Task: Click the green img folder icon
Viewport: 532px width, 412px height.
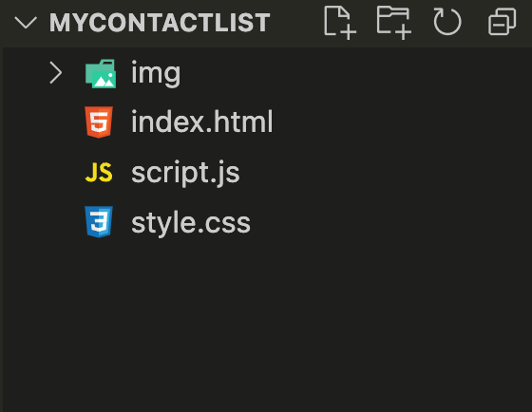Action: pyautogui.click(x=101, y=74)
